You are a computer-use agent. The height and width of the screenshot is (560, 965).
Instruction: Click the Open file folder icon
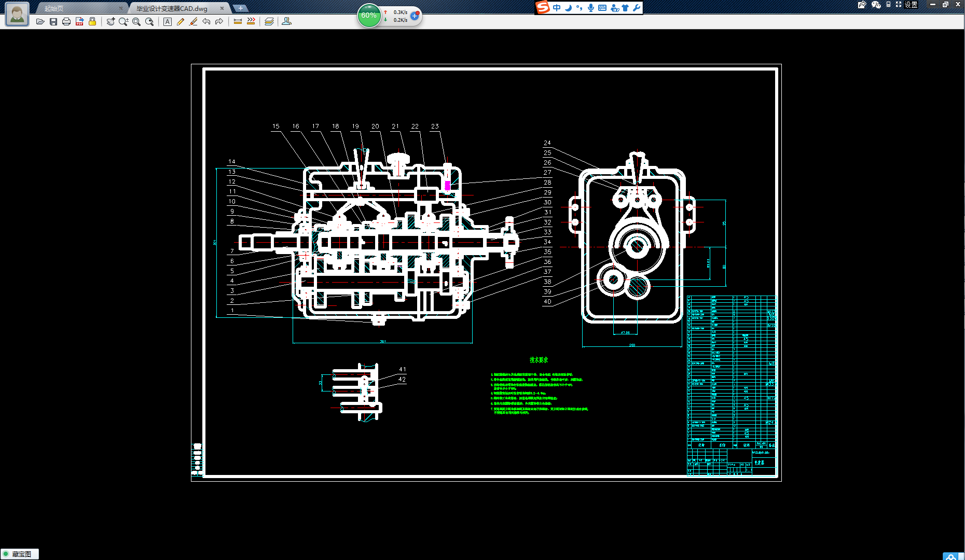tap(40, 22)
